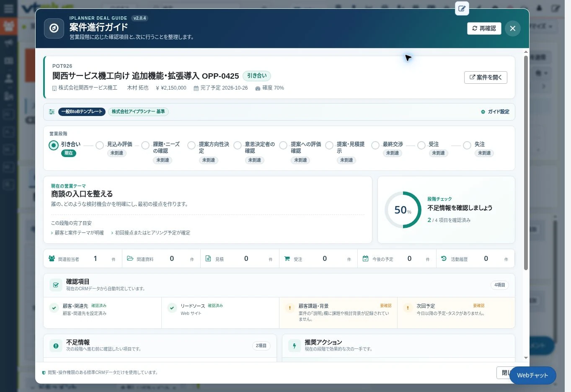Click the 一般BtoBテンプレート tag
This screenshot has height=392, width=571.
click(x=82, y=112)
